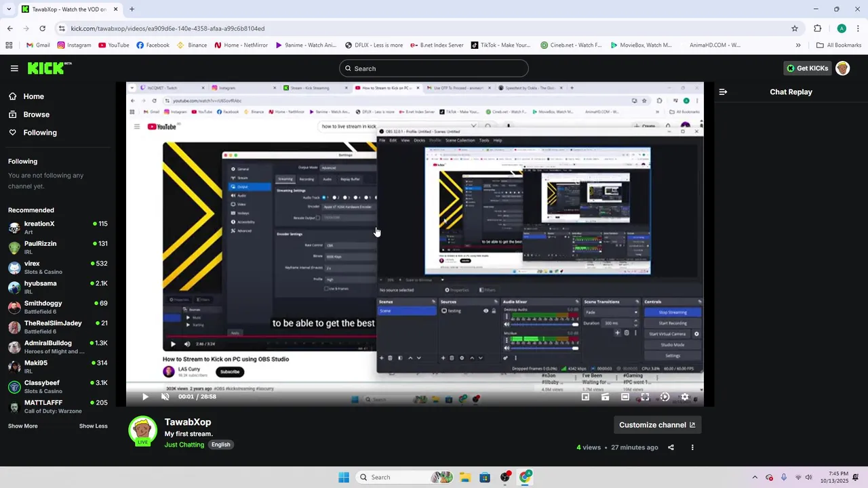This screenshot has width=868, height=488.
Task: Open the user profile avatar menu on Kick
Action: click(x=842, y=68)
